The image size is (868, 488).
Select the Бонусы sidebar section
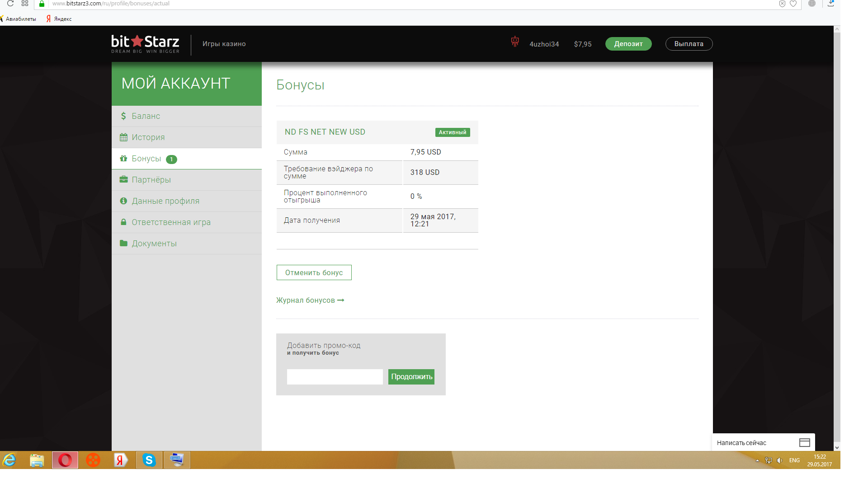tap(146, 159)
